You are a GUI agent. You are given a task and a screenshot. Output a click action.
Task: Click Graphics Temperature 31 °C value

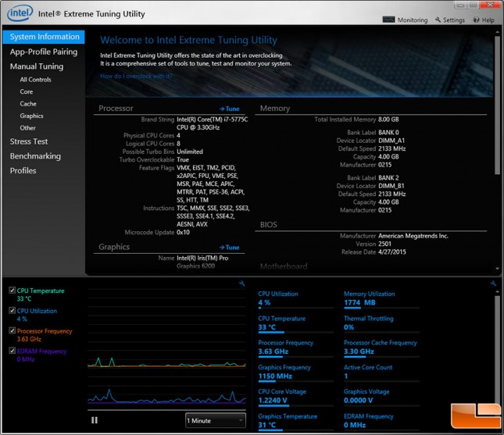266,425
